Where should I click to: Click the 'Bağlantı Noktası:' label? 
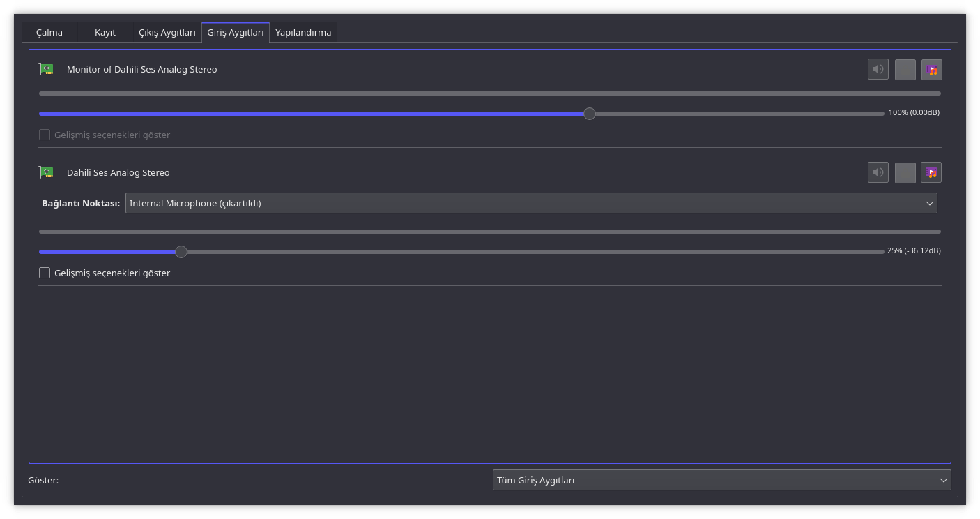[81, 203]
